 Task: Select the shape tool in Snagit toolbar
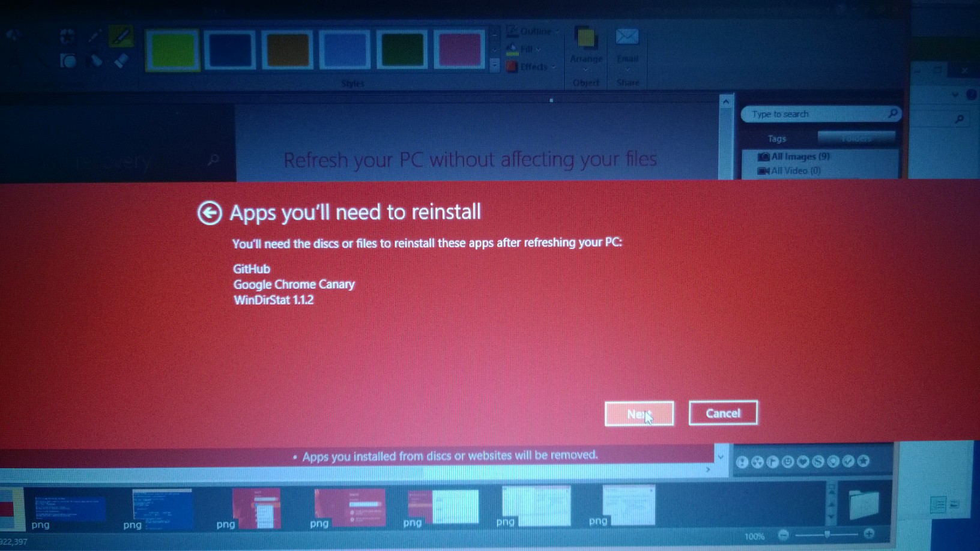point(68,61)
